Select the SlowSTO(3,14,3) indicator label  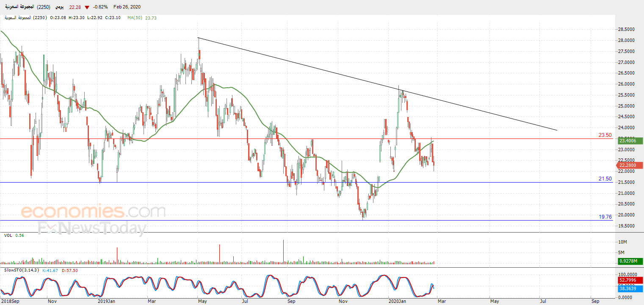22,270
